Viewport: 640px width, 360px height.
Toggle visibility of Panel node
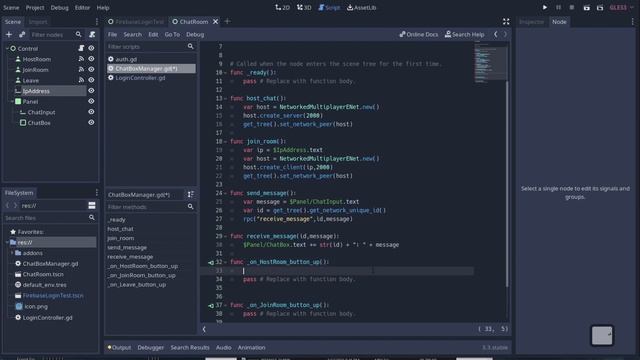(91, 101)
